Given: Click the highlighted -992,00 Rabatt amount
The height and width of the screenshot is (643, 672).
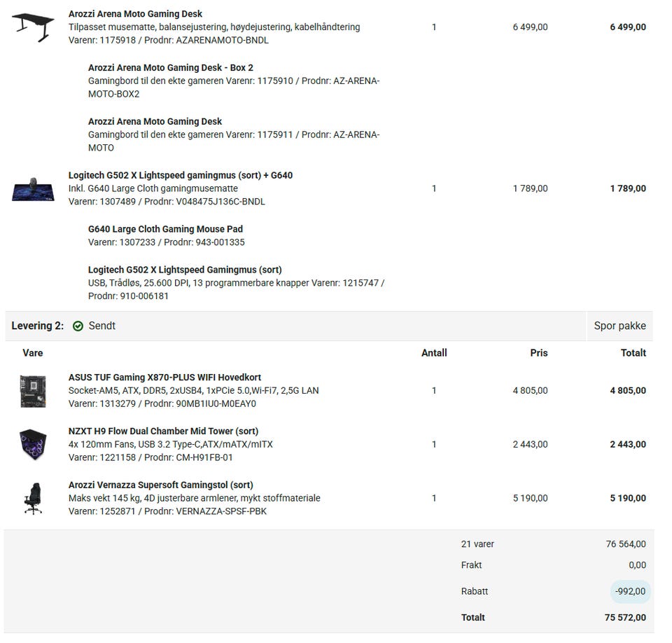Looking at the screenshot, I should (x=630, y=592).
